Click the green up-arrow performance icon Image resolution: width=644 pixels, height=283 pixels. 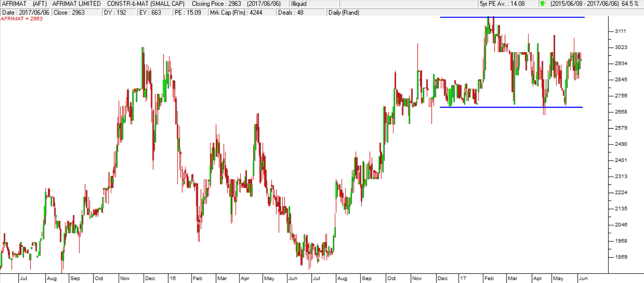click(x=542, y=4)
